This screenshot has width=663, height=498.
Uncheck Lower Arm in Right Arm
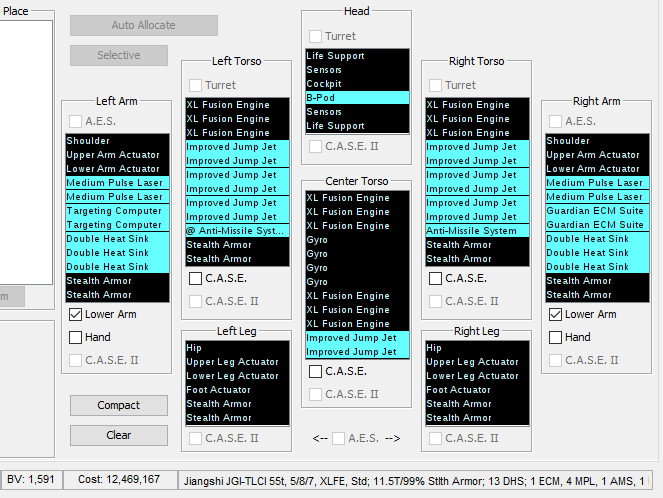tap(555, 315)
